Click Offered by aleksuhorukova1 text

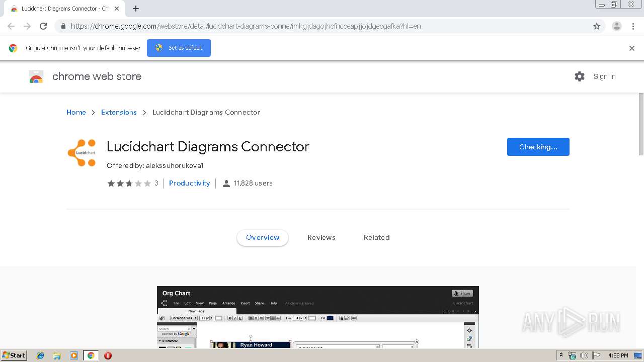155,165
